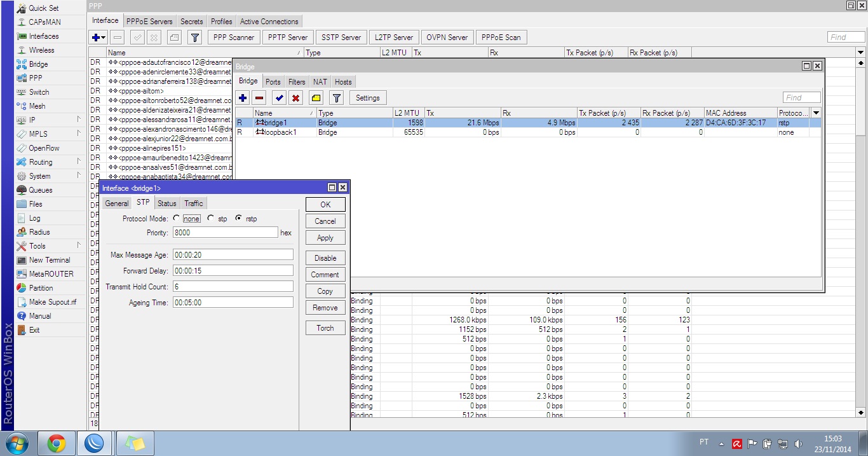The width and height of the screenshot is (868, 456).
Task: Switch to the Ports tab in Bridge window
Action: [x=273, y=82]
